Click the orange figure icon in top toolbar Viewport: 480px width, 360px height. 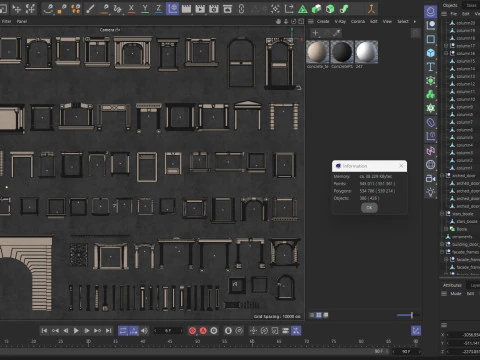click(x=371, y=9)
